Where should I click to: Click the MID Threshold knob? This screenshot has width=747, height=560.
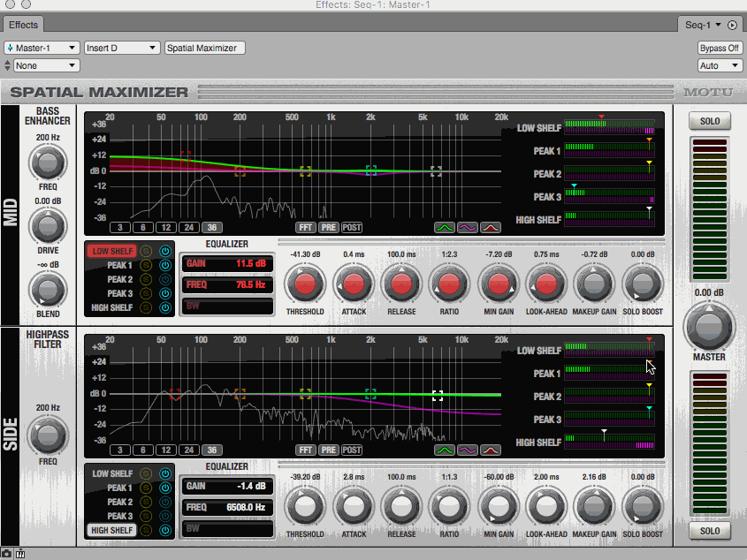coord(305,284)
